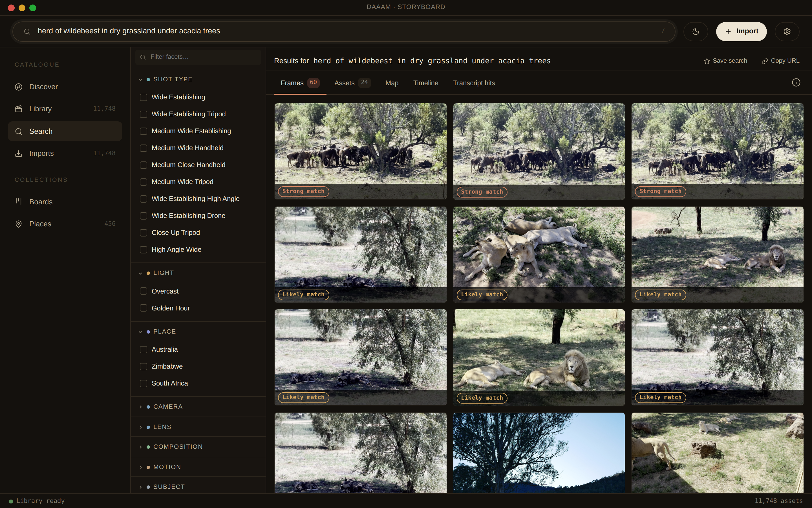812x508 pixels.
Task: Collapse the PLACE facet group
Action: (x=198, y=332)
